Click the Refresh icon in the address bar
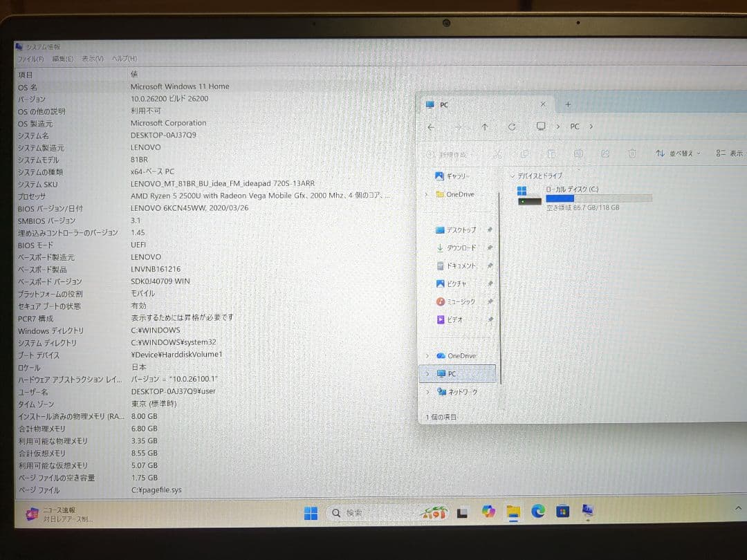747x560 pixels. (x=512, y=127)
